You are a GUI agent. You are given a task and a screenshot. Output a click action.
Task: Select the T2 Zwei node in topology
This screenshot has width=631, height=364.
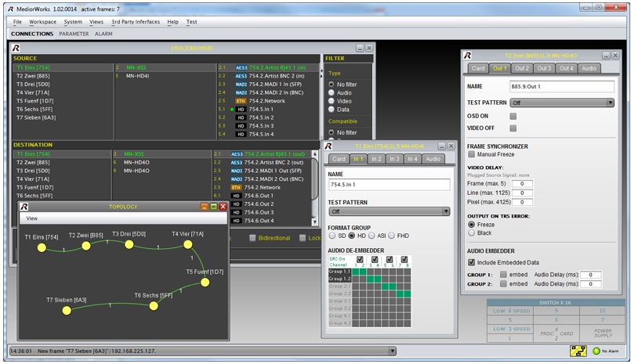[86, 246]
